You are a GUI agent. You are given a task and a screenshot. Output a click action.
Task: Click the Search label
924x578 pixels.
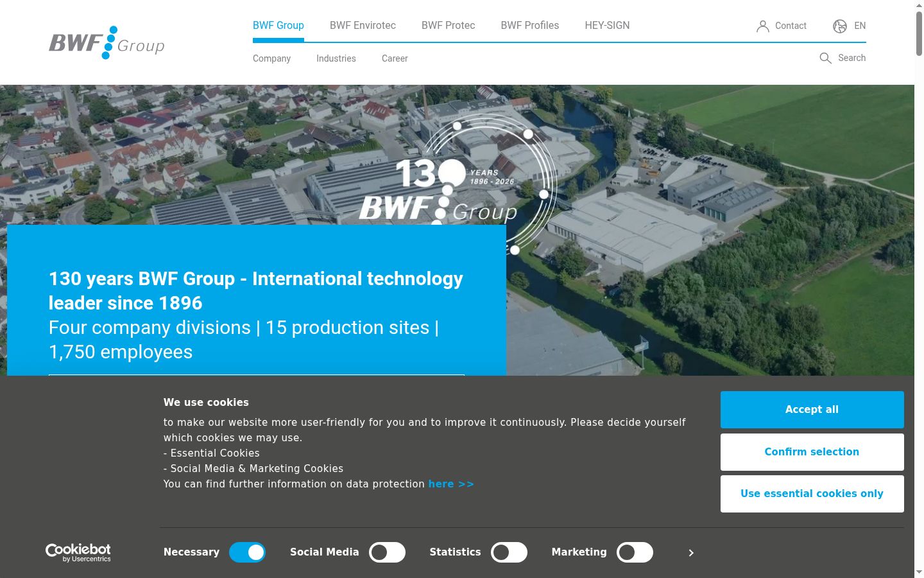click(851, 58)
